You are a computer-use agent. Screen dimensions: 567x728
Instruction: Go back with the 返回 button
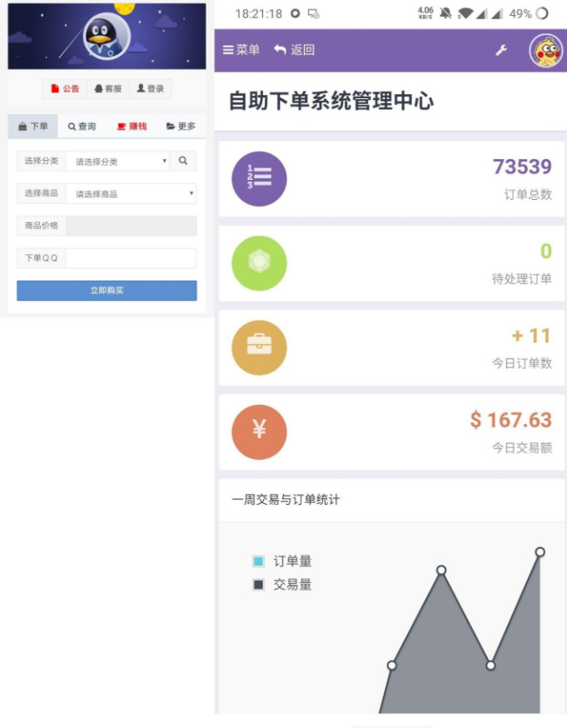(294, 50)
